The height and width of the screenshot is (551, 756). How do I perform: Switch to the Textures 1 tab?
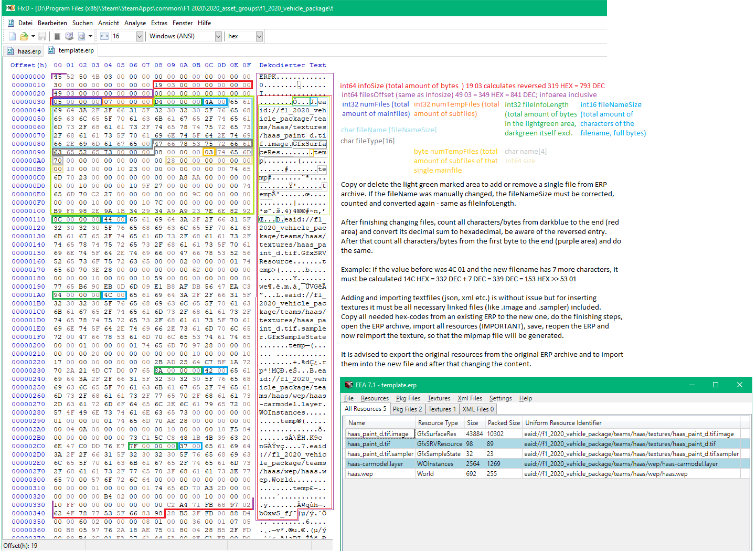(442, 409)
